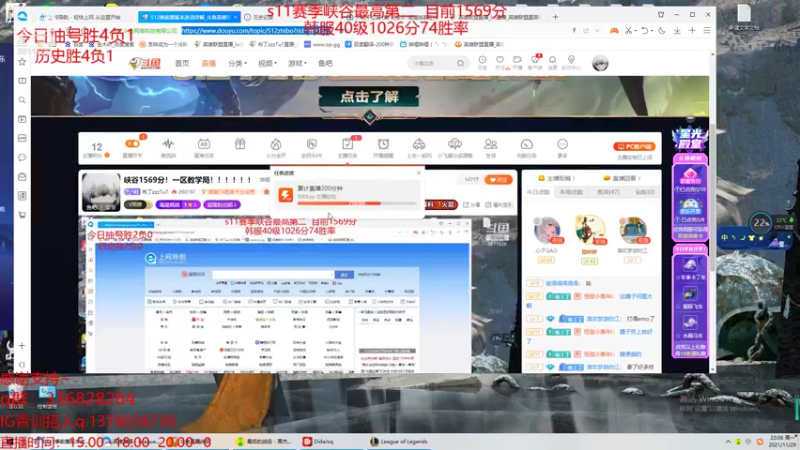Viewport: 800px width, 450px height.
Task: Open the waveform icon in streamer toolbar
Action: click(168, 144)
